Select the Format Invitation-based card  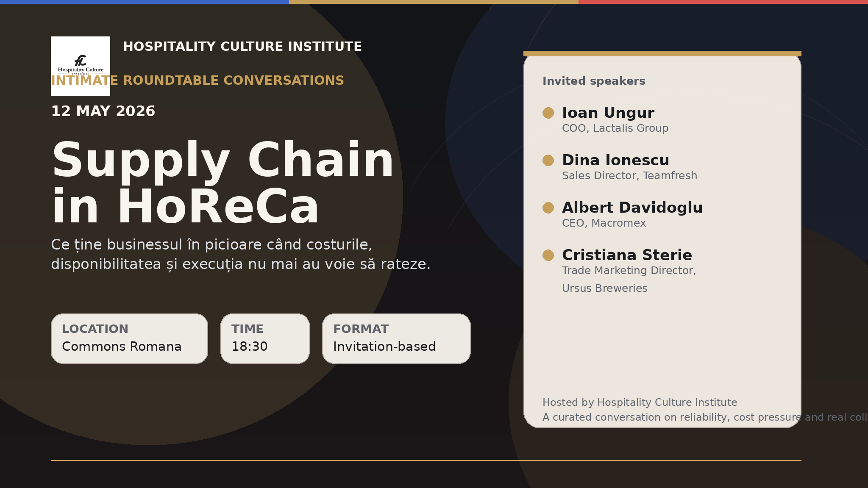[396, 338]
